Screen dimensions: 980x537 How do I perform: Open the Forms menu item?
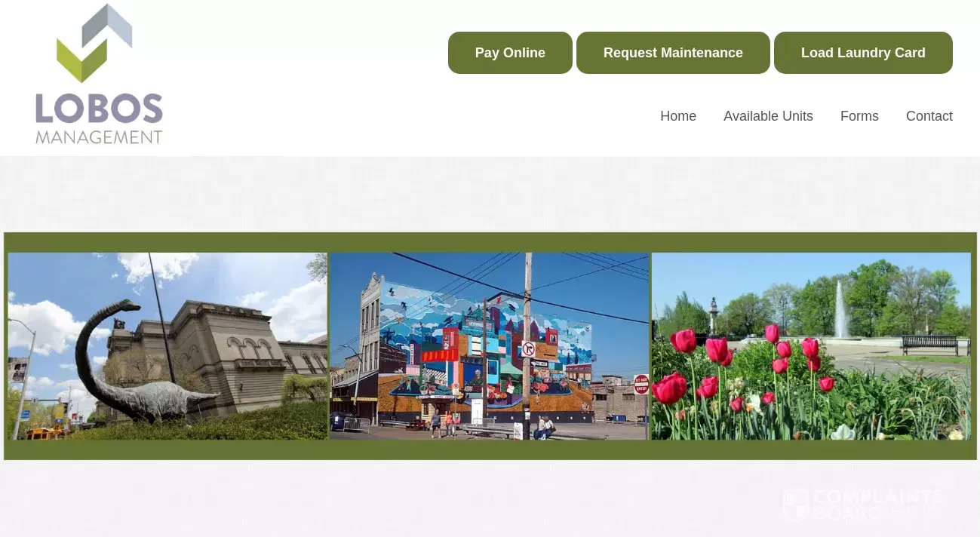pyautogui.click(x=859, y=116)
